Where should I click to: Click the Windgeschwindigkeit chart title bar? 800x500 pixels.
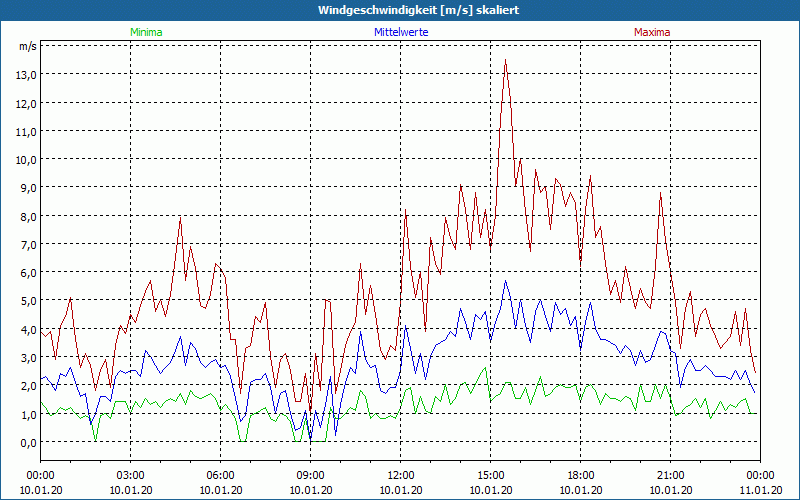tap(400, 10)
